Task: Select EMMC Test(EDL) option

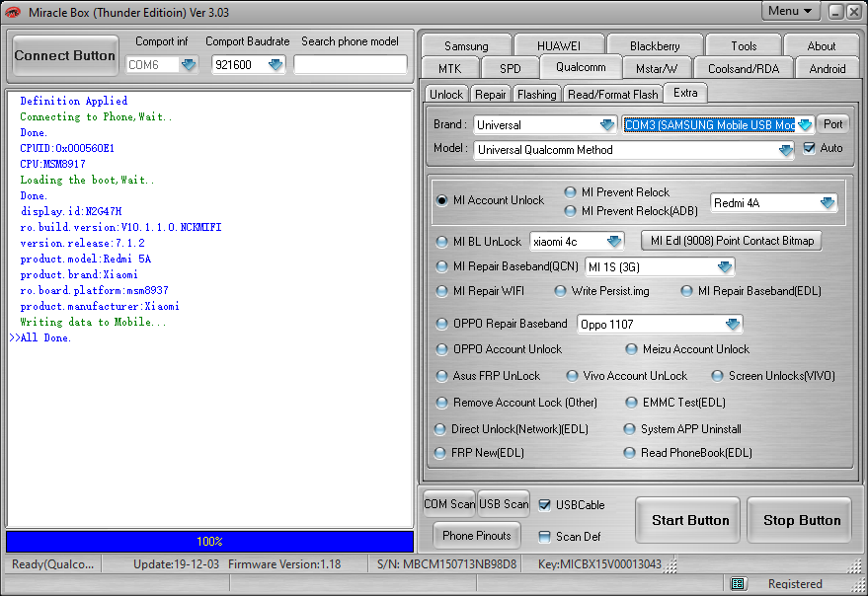Action: 631,403
